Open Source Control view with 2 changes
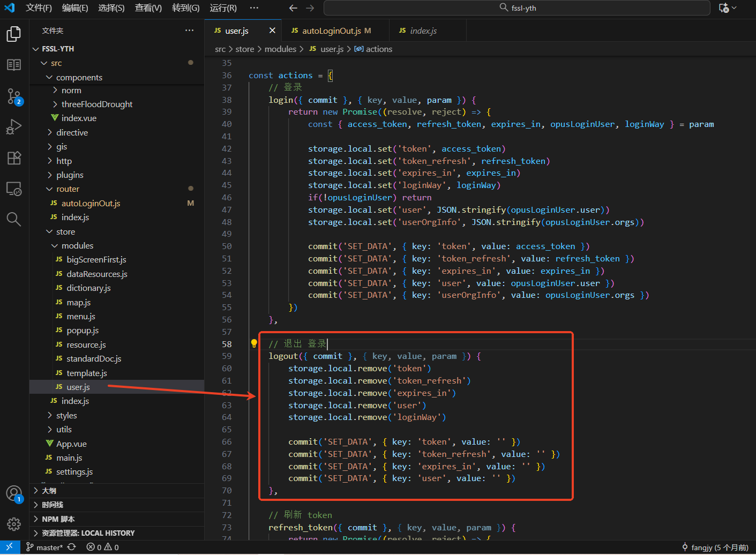756x555 pixels. tap(14, 96)
